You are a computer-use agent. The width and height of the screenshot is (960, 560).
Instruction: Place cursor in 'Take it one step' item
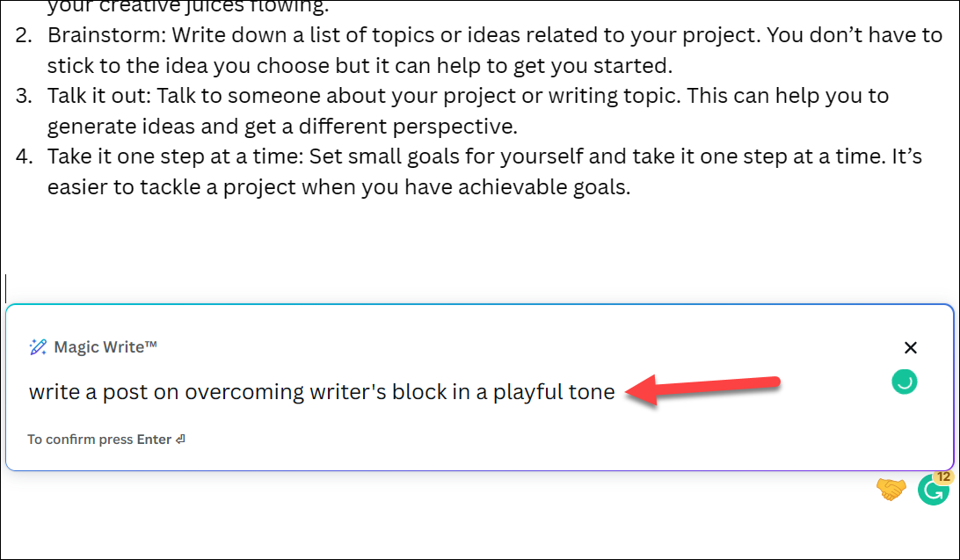485,171
